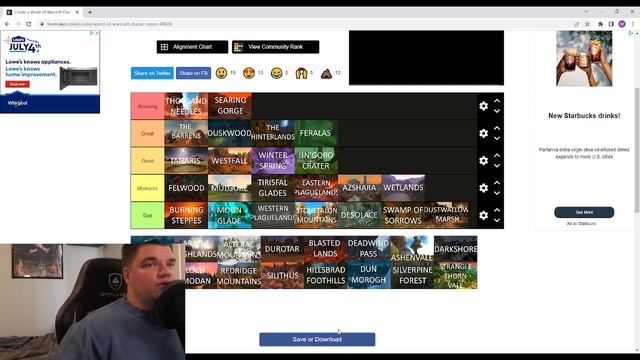Share on Twitter
640x360 pixels.
pos(152,73)
